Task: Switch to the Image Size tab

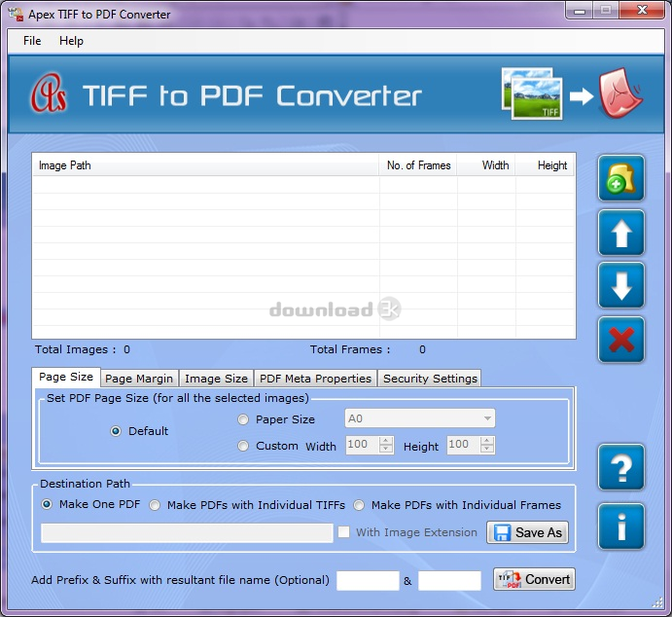Action: [216, 379]
